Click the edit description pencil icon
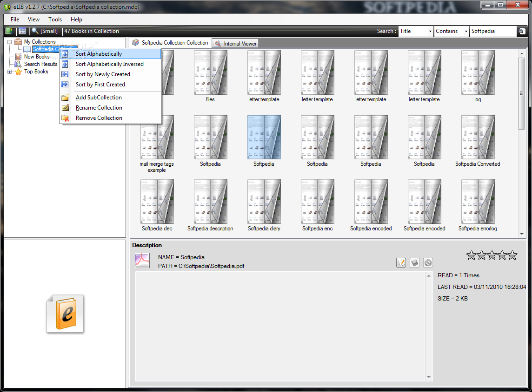Viewport: 532px width, 392px height. 401,262
